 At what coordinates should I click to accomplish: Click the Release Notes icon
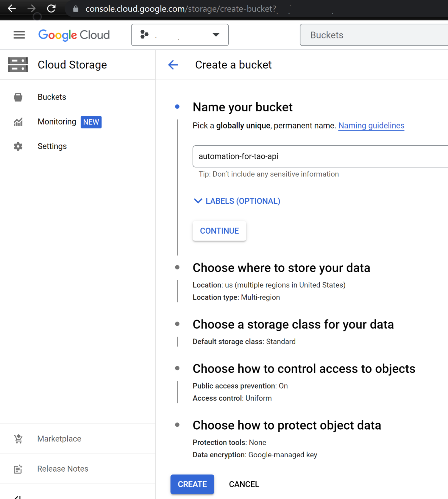pyautogui.click(x=18, y=469)
